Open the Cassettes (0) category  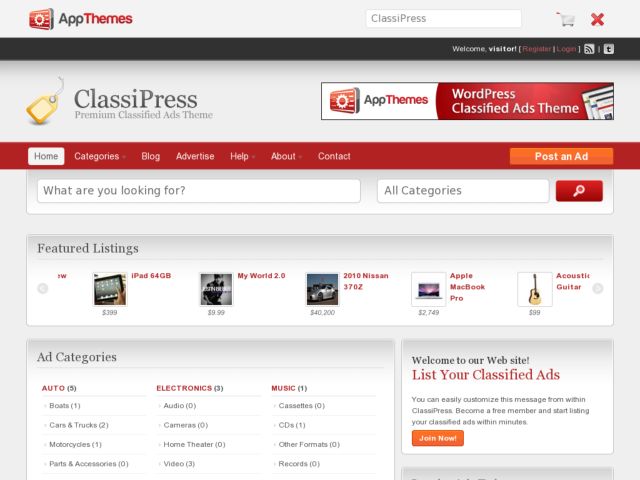pos(302,406)
